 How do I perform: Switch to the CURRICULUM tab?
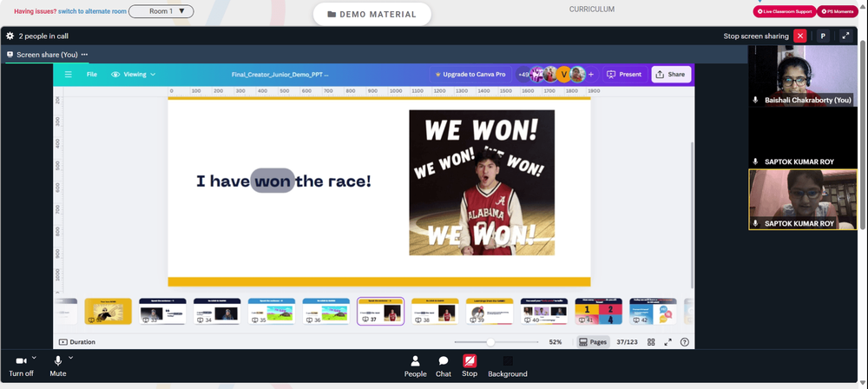click(x=592, y=10)
